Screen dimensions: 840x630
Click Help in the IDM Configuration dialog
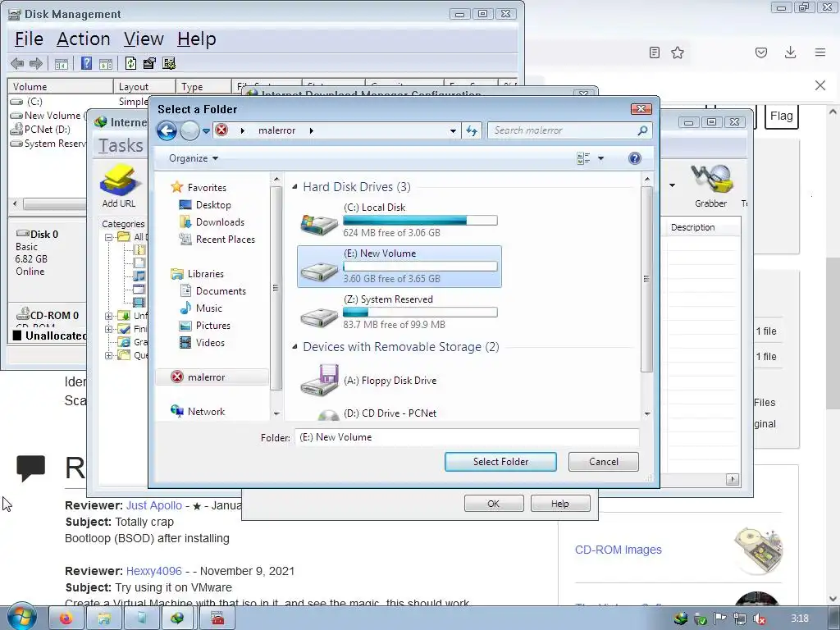559,504
